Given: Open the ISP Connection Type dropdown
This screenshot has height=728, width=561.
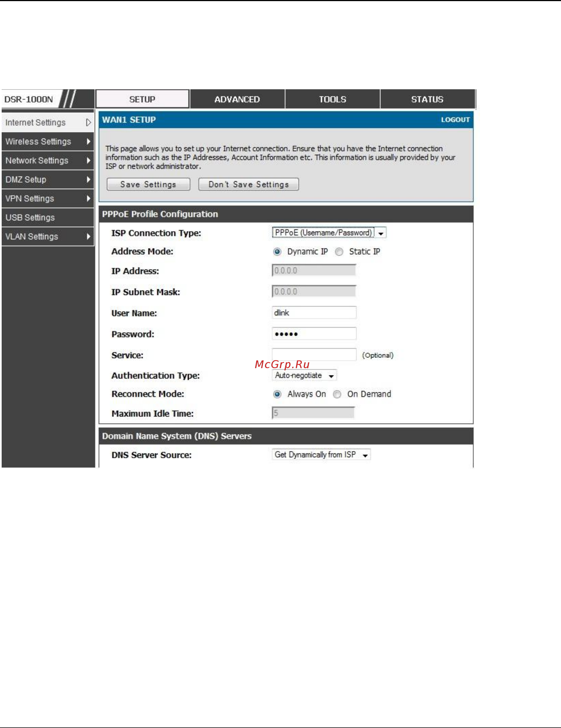Looking at the screenshot, I should 329,233.
